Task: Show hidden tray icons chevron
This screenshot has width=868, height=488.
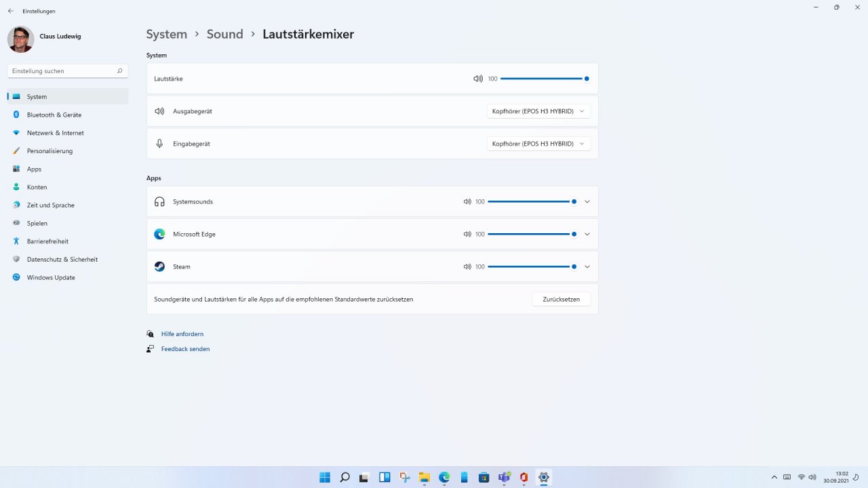Action: tap(774, 477)
